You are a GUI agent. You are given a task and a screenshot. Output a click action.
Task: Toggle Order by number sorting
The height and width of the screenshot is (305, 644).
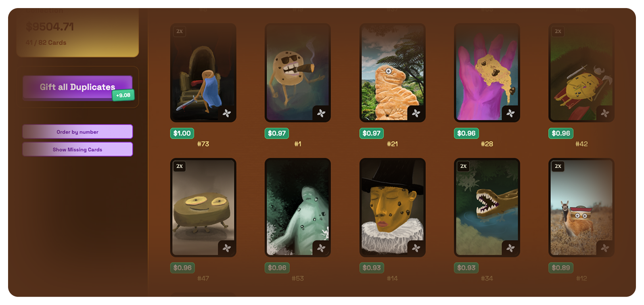77,132
